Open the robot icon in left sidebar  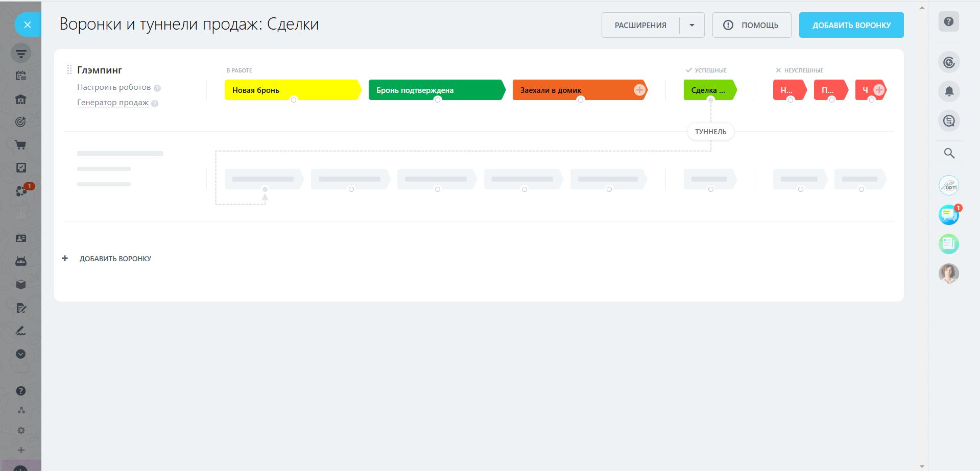click(x=21, y=261)
